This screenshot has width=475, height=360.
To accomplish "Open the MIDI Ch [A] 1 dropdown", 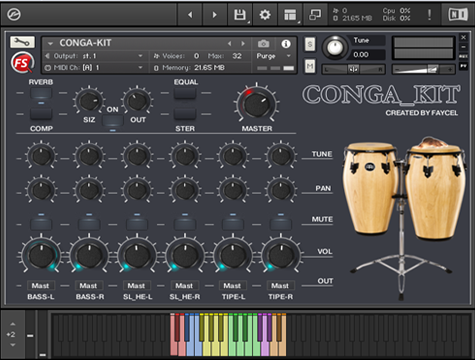I will point(94,68).
